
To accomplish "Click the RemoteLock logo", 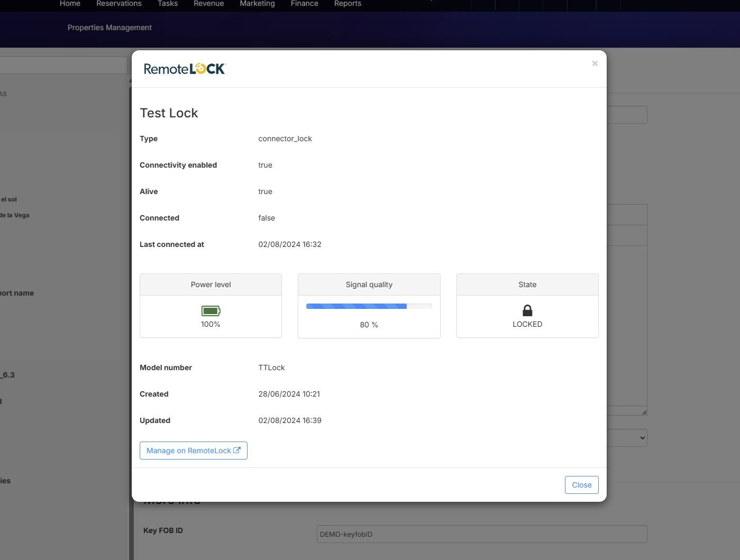I will (185, 69).
